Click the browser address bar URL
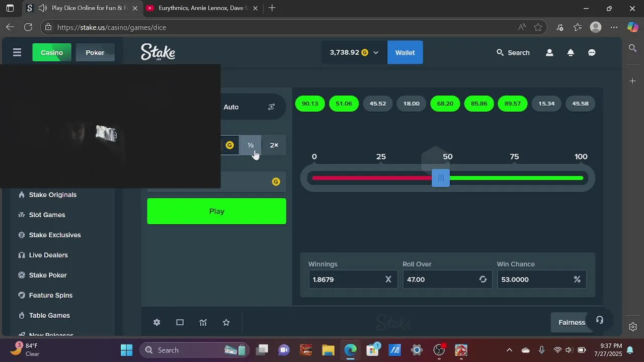The width and height of the screenshot is (644, 362). tap(112, 27)
